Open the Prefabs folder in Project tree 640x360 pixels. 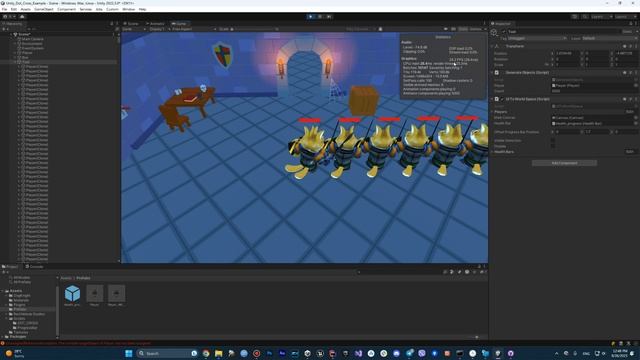(x=20, y=309)
